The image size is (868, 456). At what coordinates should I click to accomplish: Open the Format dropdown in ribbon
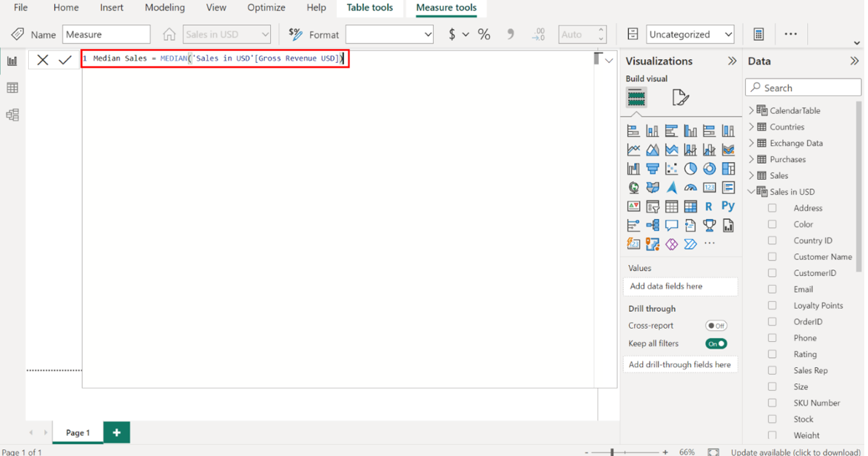pyautogui.click(x=389, y=35)
